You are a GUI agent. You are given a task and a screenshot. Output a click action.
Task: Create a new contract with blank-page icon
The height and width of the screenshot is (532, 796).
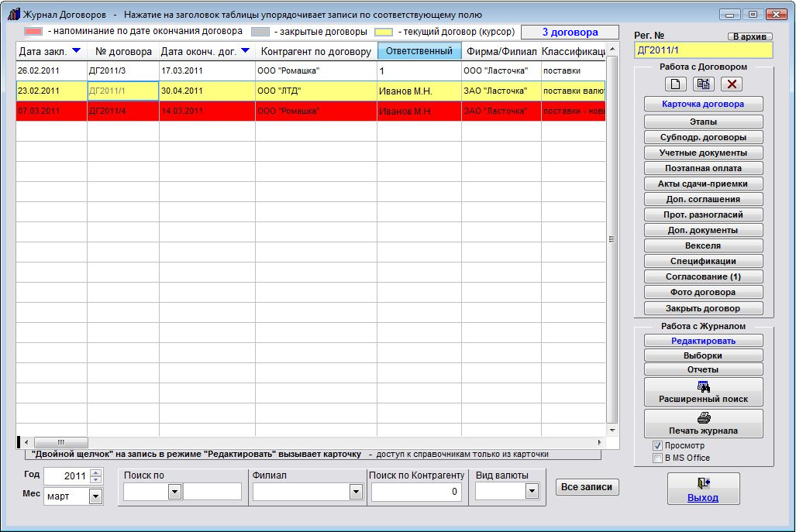(x=677, y=84)
